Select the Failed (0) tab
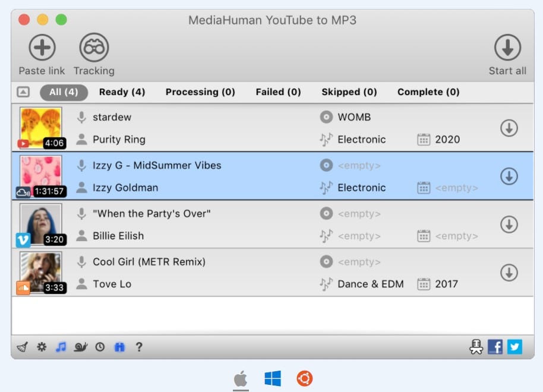Screen dimensions: 543x392 point(278,92)
